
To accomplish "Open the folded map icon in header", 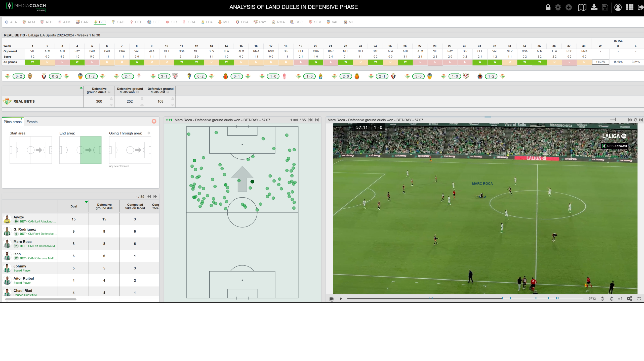I will coord(582,7).
